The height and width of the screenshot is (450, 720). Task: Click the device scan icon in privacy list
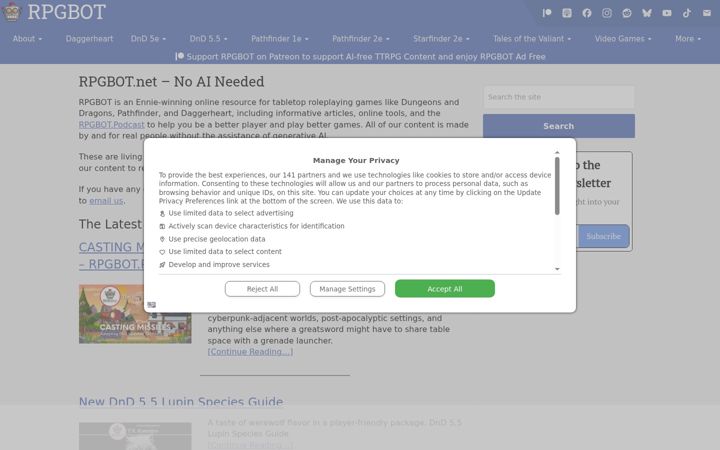[x=162, y=226]
